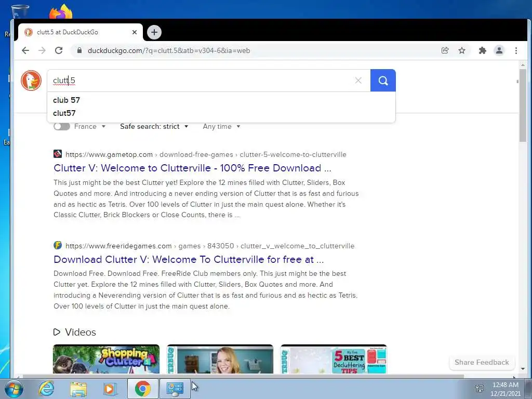Screen dimensions: 532x399
Task: Open the Safe search: strict dropdown
Action: point(154,127)
